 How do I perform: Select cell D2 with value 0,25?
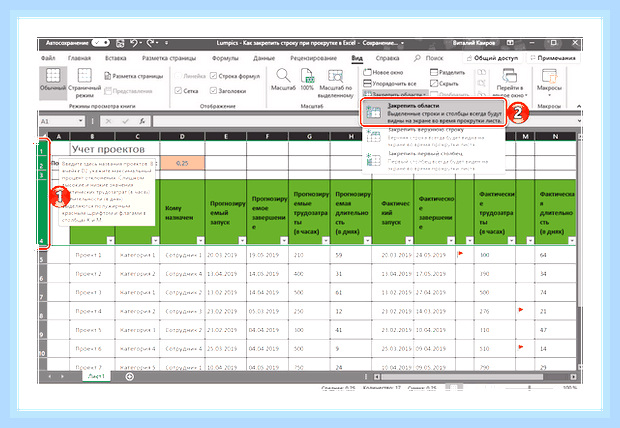coord(182,163)
